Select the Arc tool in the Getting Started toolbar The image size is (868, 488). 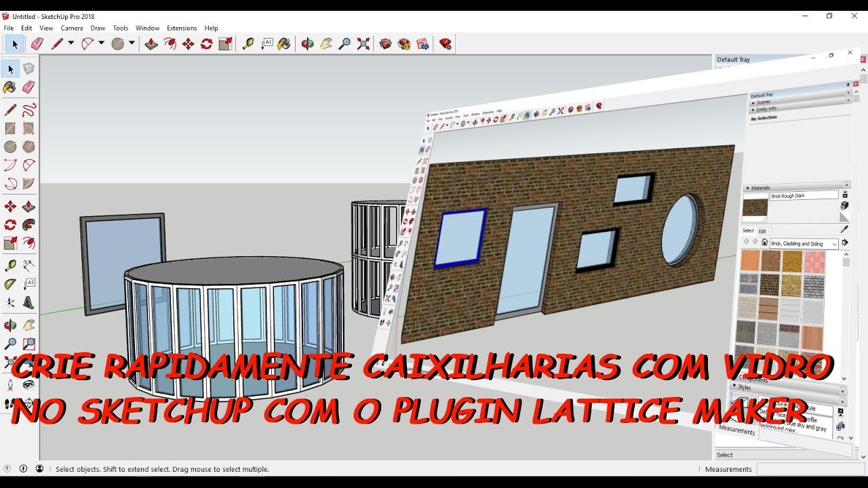click(87, 44)
